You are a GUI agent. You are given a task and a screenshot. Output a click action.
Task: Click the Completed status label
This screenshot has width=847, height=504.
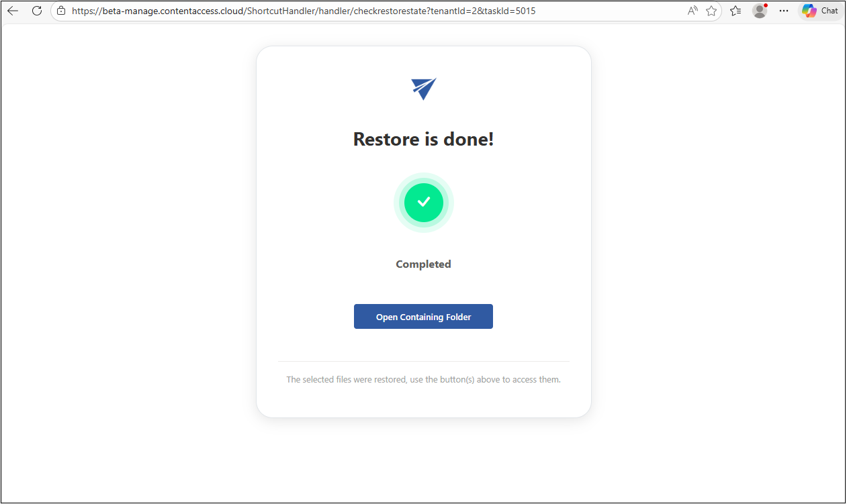pos(423,264)
